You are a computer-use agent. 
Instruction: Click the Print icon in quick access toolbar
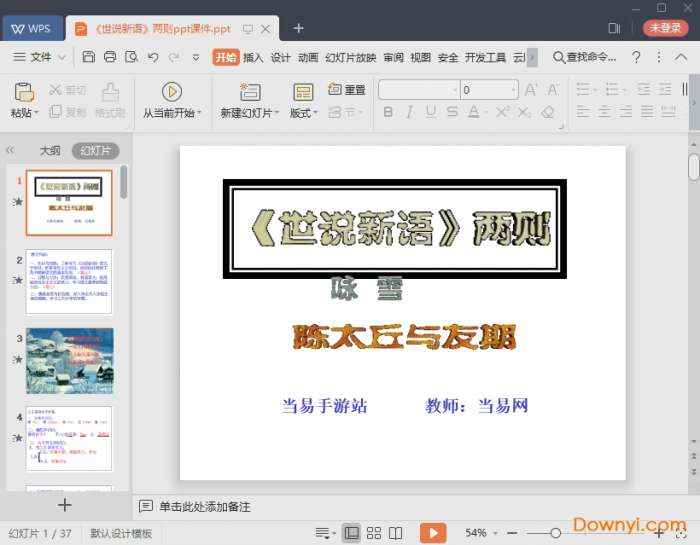coord(110,57)
